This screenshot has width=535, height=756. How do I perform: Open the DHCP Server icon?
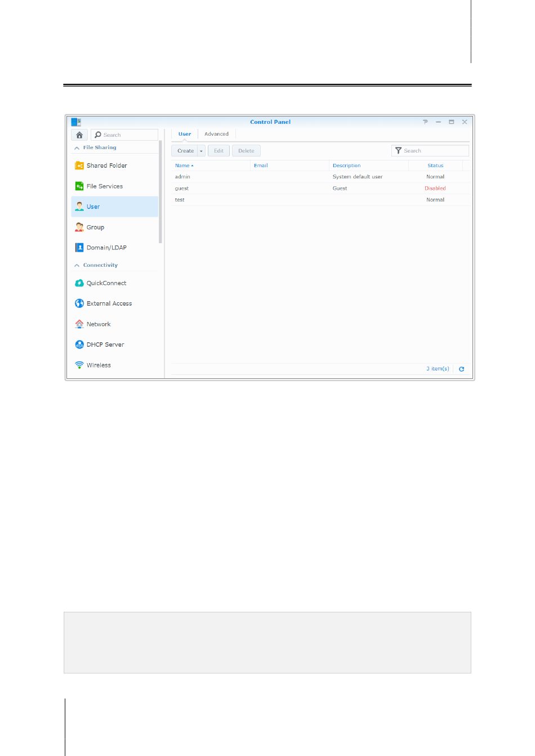[x=79, y=345]
